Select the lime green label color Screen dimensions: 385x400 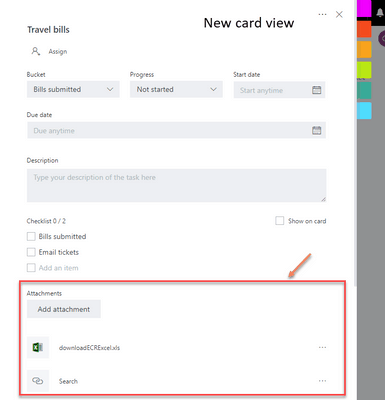pyautogui.click(x=364, y=70)
